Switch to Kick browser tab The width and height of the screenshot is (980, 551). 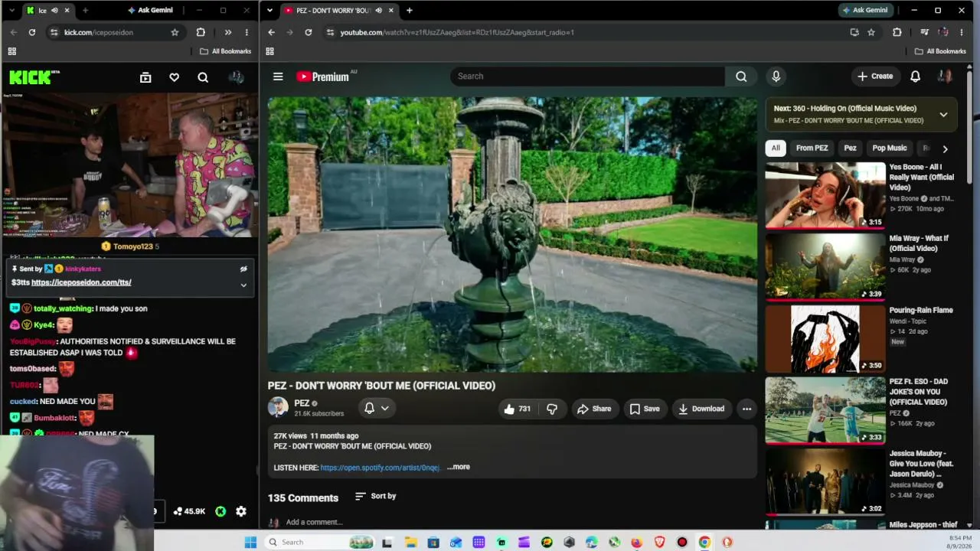coord(47,10)
